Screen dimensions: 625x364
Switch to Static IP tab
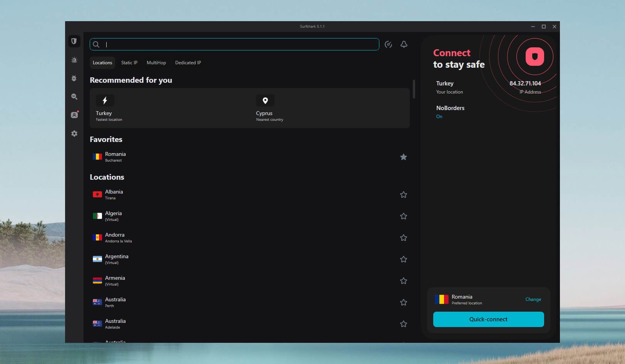(x=129, y=63)
